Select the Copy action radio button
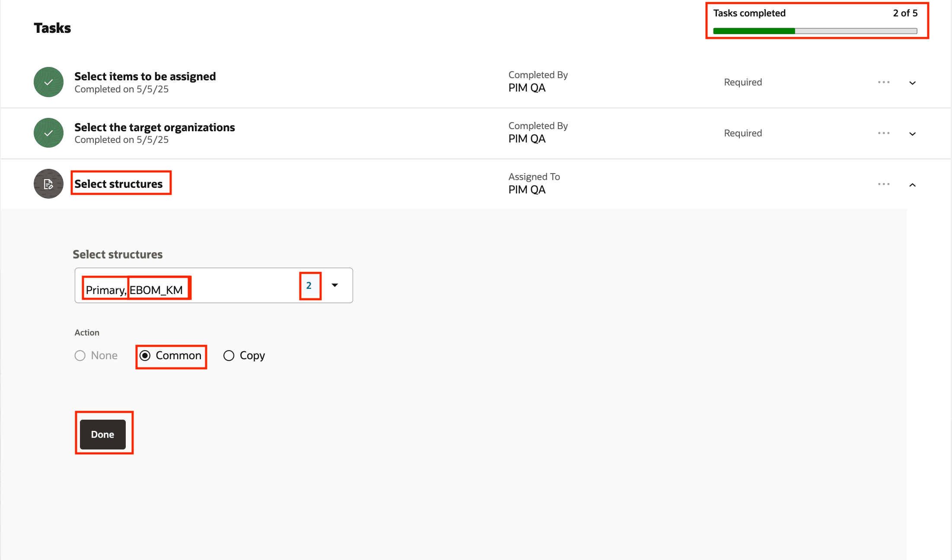The width and height of the screenshot is (952, 560). point(229,355)
